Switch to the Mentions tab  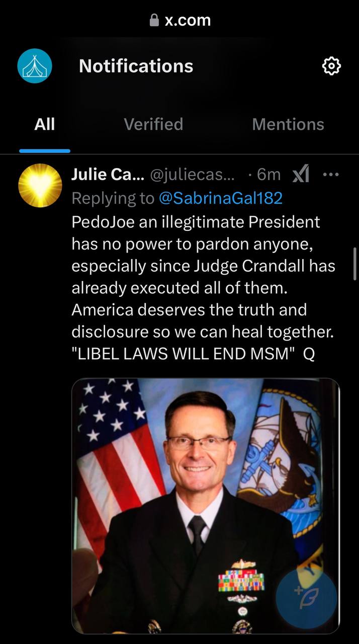(288, 124)
